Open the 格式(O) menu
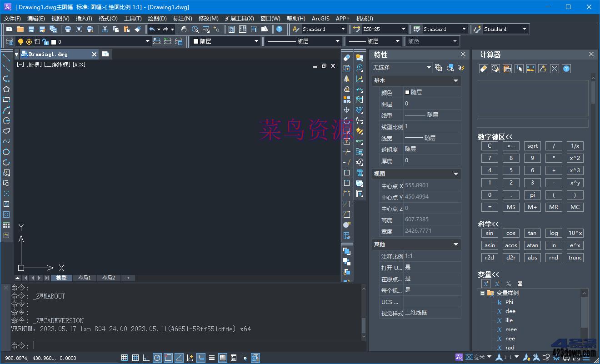The height and width of the screenshot is (364, 600). tap(107, 19)
